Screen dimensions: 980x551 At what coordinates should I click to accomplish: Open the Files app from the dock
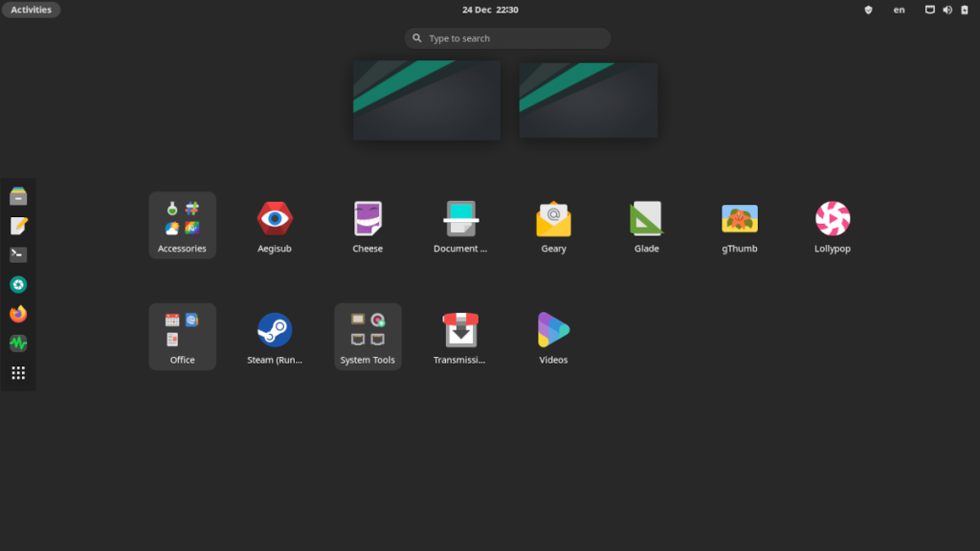click(x=17, y=194)
